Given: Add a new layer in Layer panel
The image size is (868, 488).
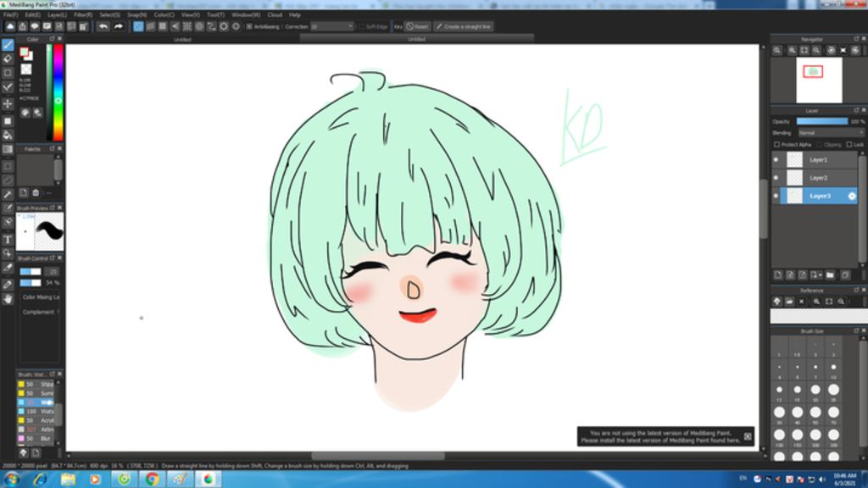Looking at the screenshot, I should [x=778, y=275].
